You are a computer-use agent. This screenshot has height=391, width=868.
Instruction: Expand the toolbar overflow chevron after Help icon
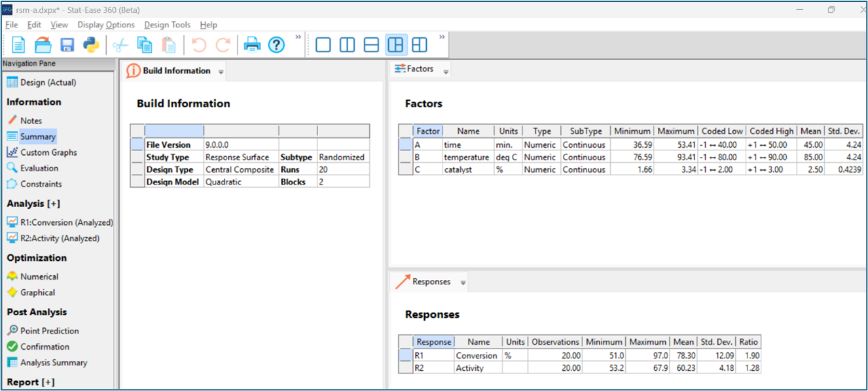point(298,37)
